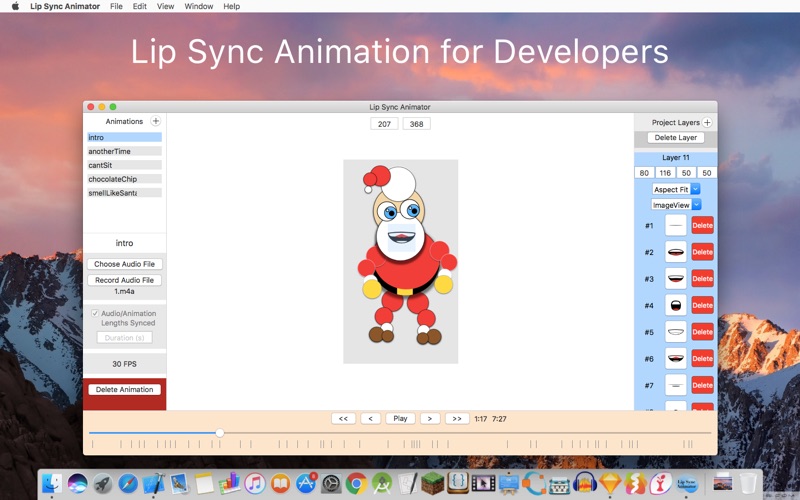Open Finder from the dock
Image resolution: width=800 pixels, height=500 pixels.
click(x=51, y=483)
